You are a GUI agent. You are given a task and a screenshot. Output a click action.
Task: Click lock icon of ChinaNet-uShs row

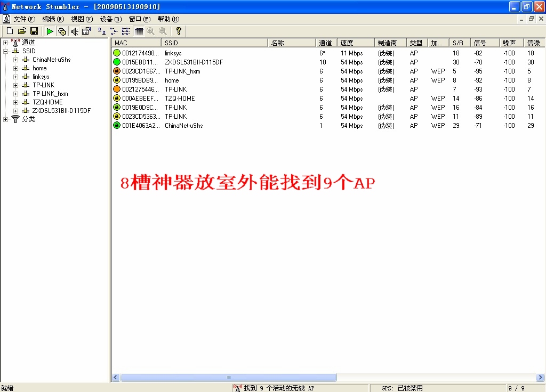pyautogui.click(x=117, y=125)
